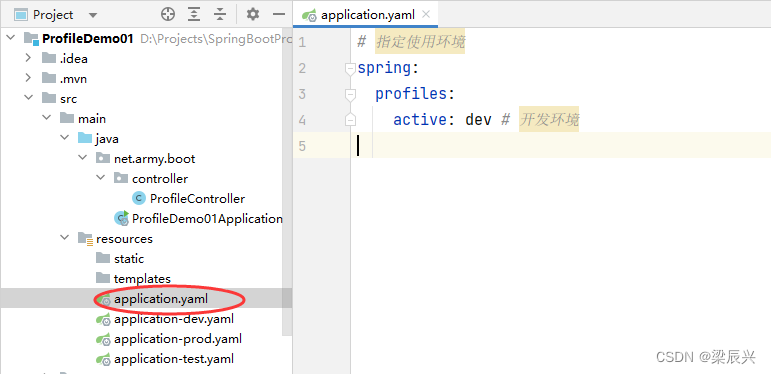Collapse the ProfileDemo01 project root
This screenshot has width=771, height=374.
(x=12, y=38)
